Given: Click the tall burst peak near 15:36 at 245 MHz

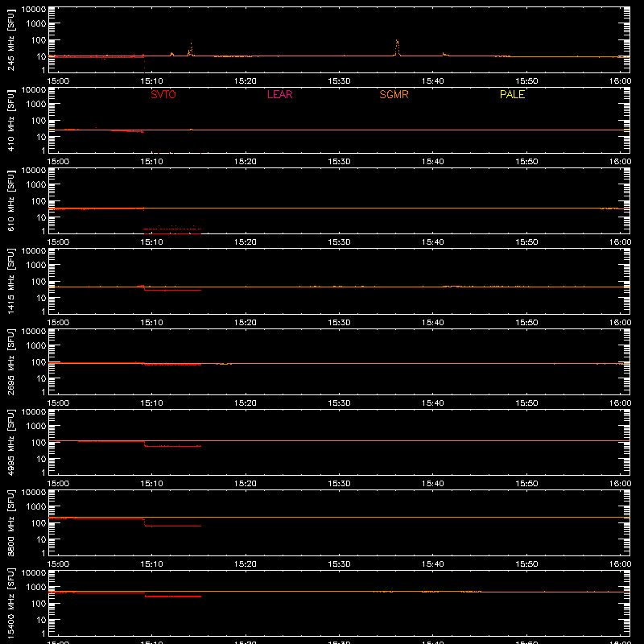Looking at the screenshot, I should click(x=397, y=47).
